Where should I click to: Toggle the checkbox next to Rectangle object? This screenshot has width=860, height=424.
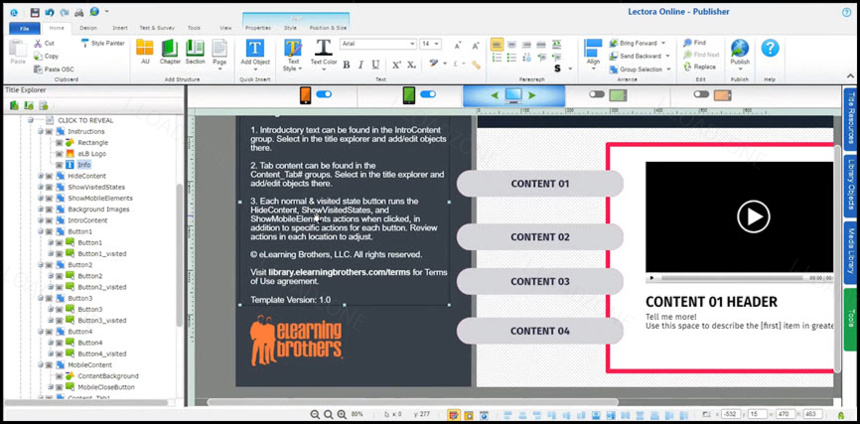pyautogui.click(x=59, y=143)
